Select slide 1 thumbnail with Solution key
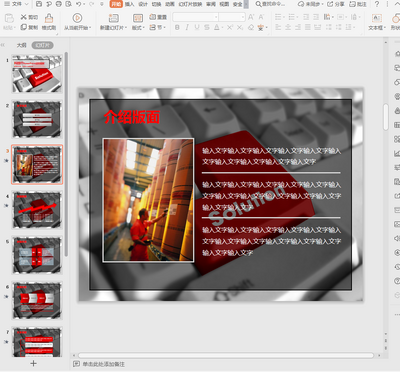Image resolution: width=400 pixels, height=372 pixels. pos(37,74)
